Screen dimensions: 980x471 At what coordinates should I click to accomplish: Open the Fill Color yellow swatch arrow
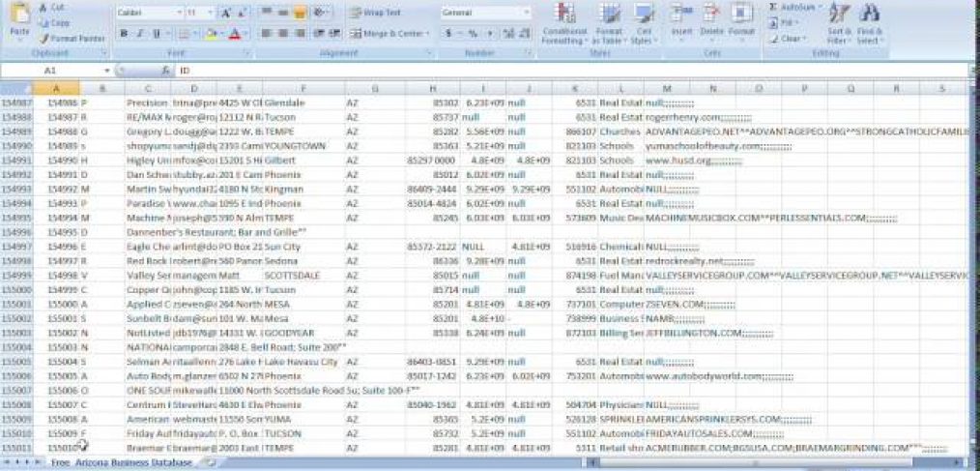[222, 34]
